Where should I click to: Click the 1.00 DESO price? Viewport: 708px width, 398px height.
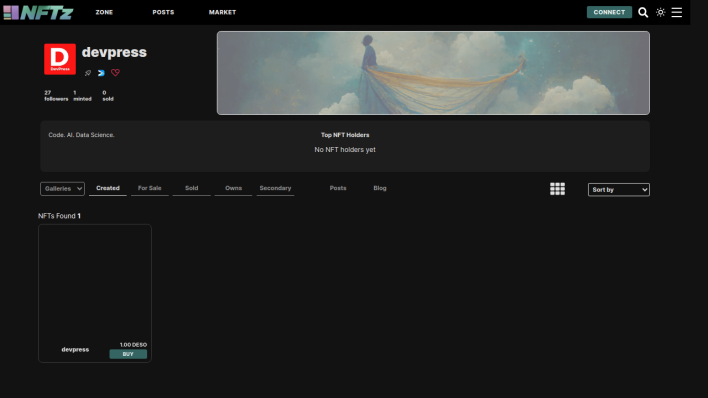click(133, 345)
